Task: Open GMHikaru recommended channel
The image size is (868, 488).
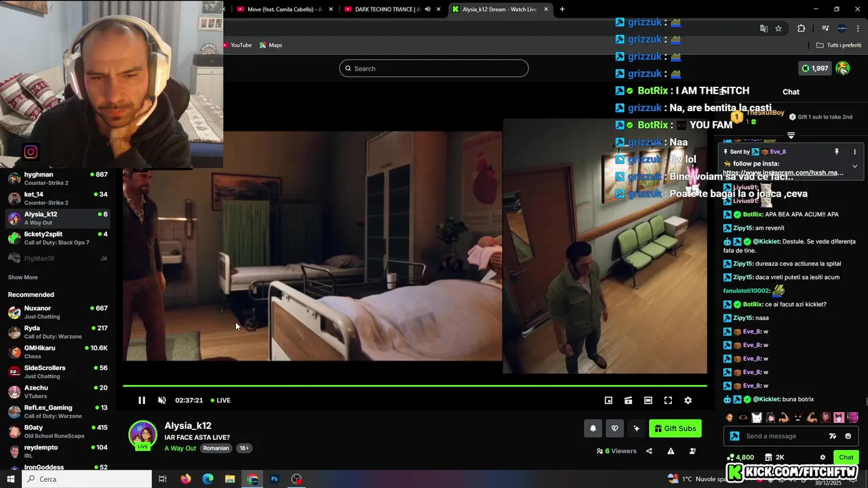Action: click(58, 352)
